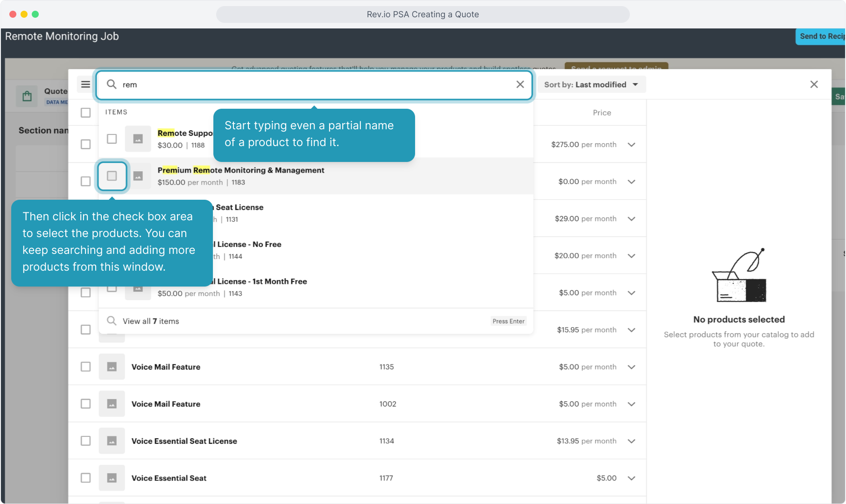Expand the Voice Mail Feature 1002 row
The height and width of the screenshot is (504, 846).
click(631, 404)
